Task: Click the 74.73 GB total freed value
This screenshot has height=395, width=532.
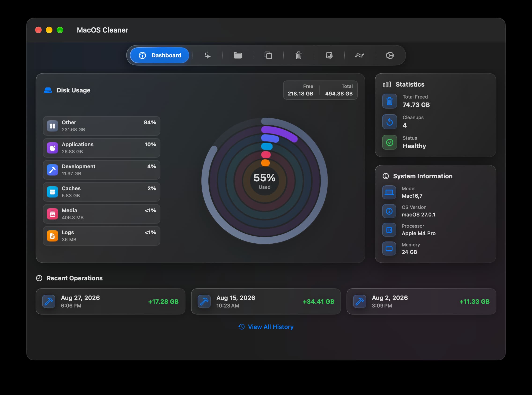Action: pos(416,105)
